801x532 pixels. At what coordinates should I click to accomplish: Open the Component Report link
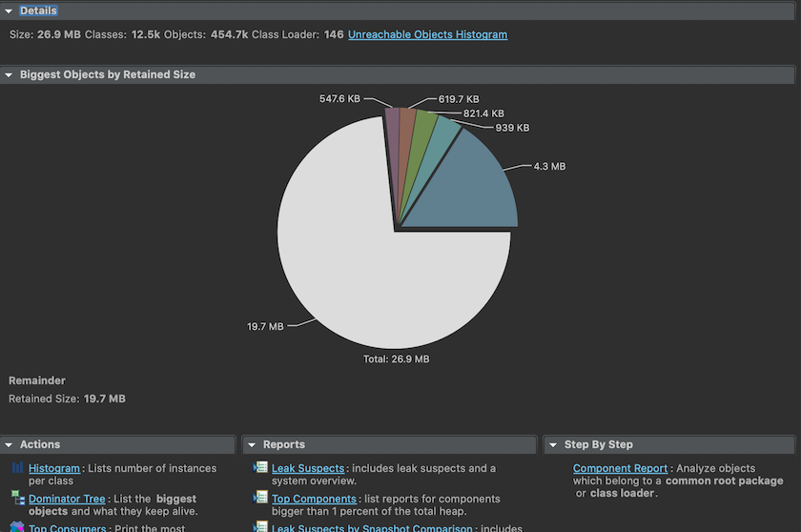[620, 469]
